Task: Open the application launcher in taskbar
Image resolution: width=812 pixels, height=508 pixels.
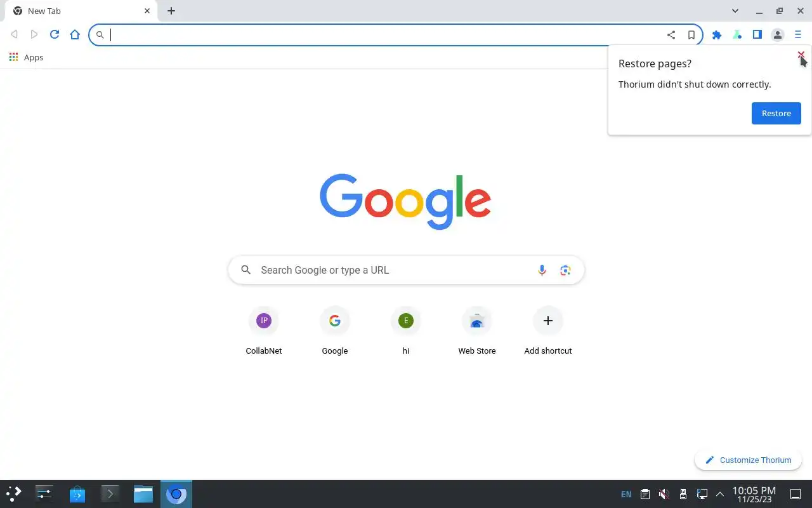Action: (14, 494)
